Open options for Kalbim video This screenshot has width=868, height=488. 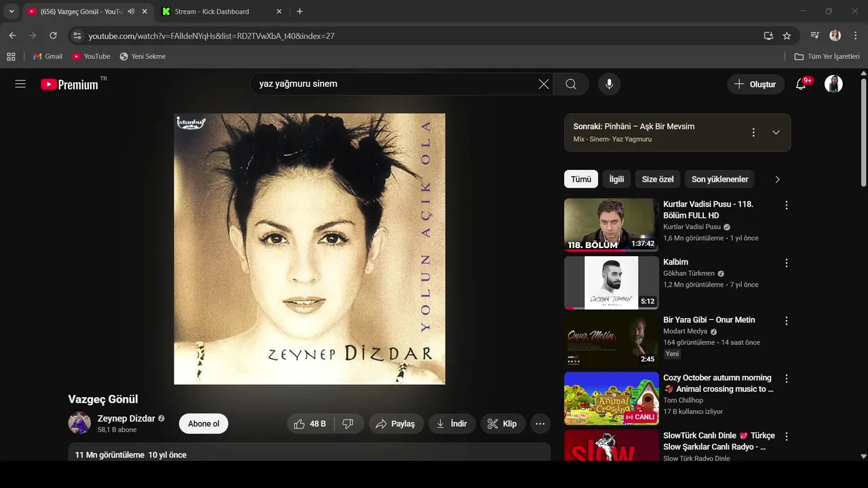coord(787,263)
